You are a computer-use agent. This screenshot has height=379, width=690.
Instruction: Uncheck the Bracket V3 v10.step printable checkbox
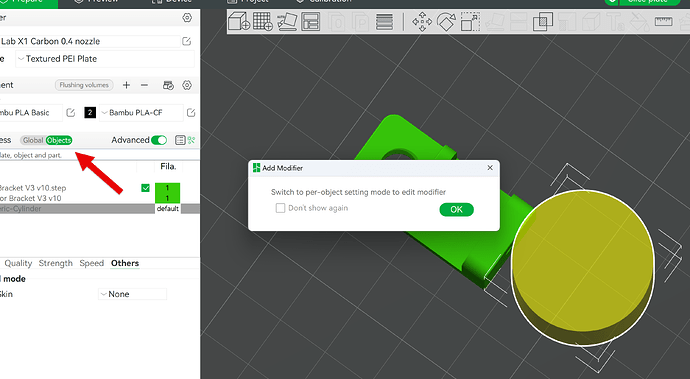(x=145, y=188)
